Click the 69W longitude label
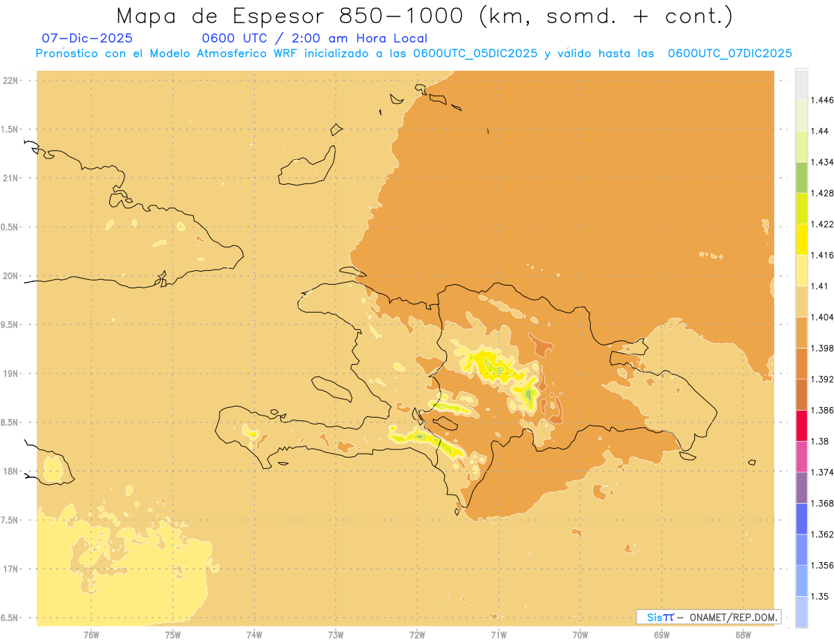The image size is (834, 644). coord(662,635)
